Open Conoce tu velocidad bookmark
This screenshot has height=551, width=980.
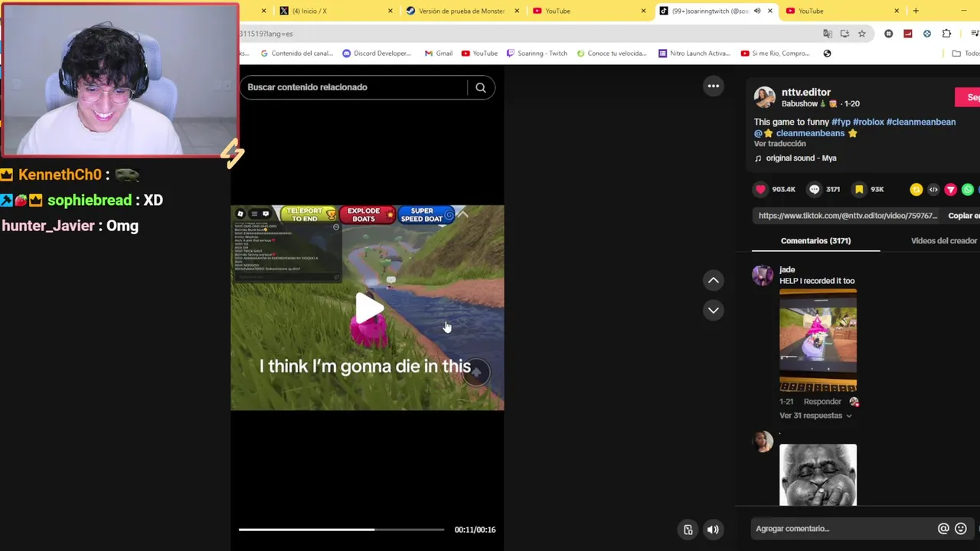point(612,54)
